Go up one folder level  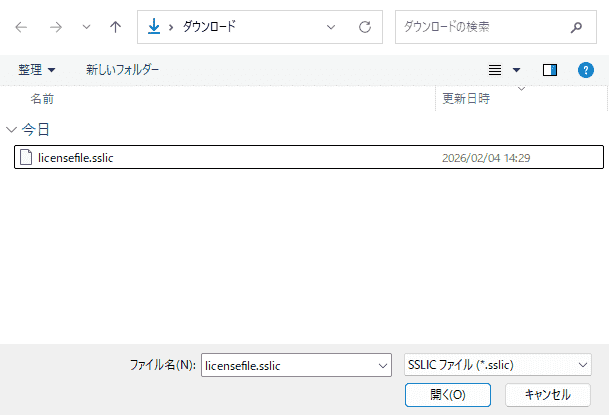pyautogui.click(x=115, y=27)
